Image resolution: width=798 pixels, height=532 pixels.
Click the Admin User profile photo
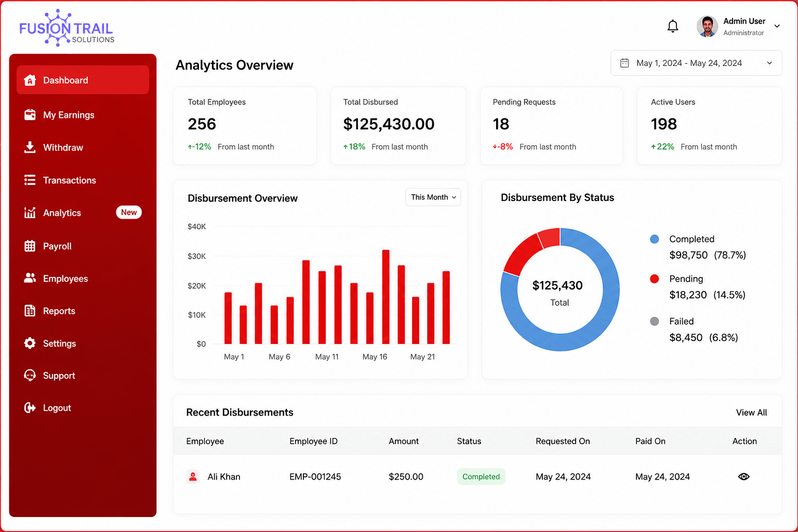coord(707,26)
